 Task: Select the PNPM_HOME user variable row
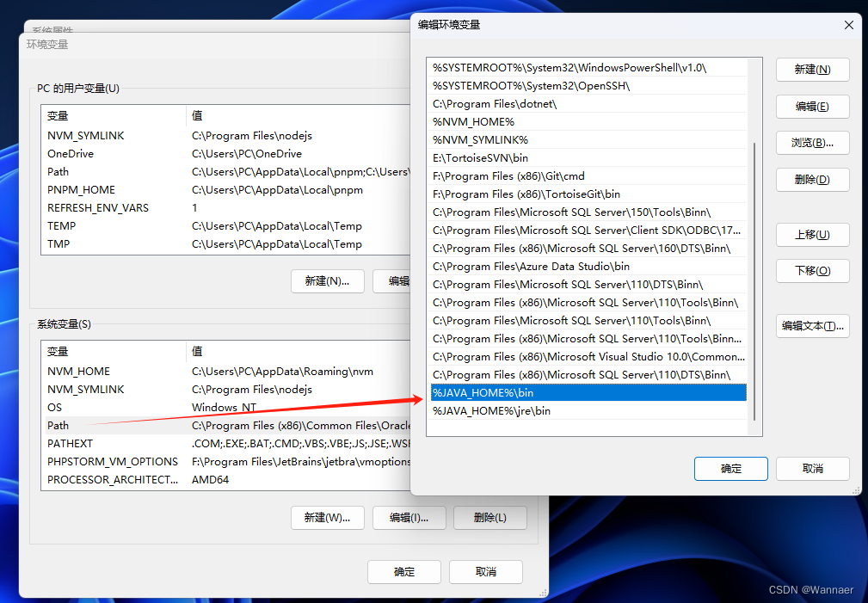tap(226, 190)
